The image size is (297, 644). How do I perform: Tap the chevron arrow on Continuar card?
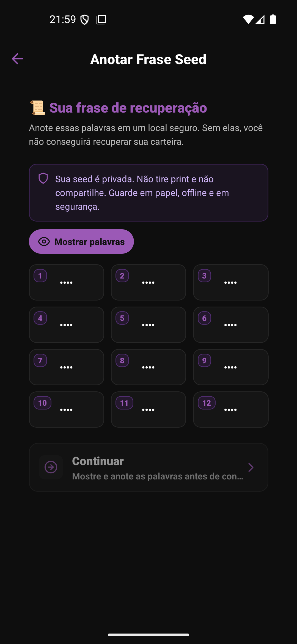(x=251, y=467)
